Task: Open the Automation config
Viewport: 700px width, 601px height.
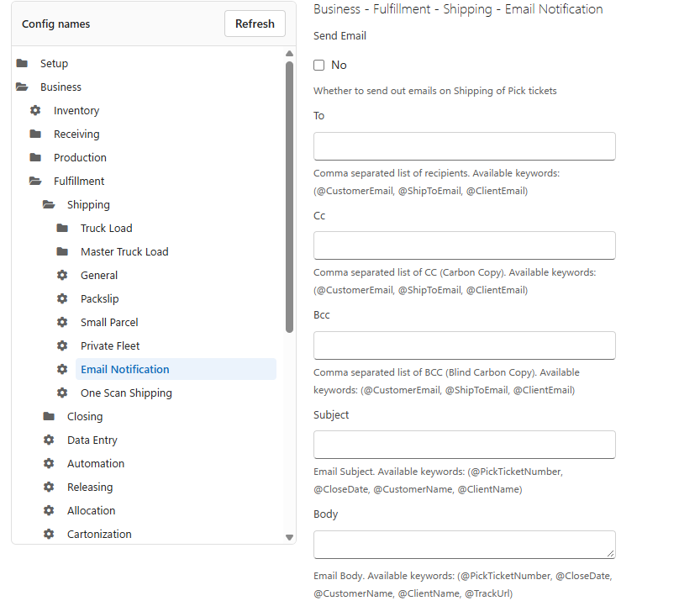Action: click(x=96, y=463)
